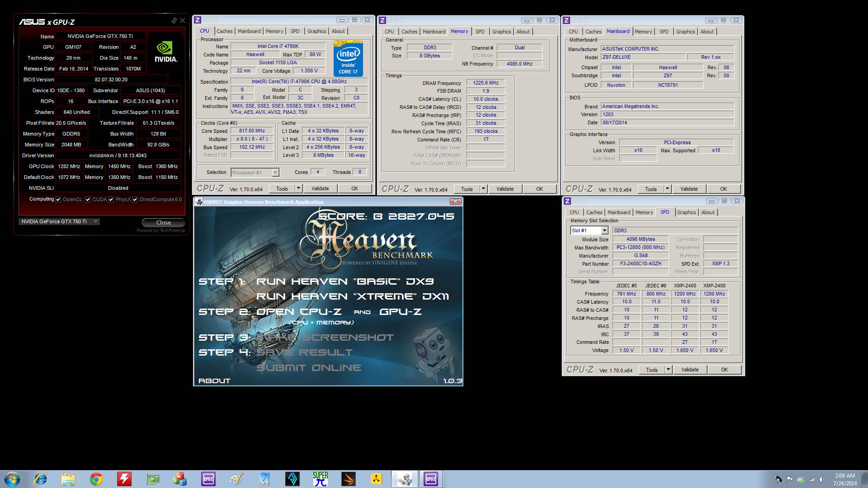Open the network signal tray icon
The width and height of the screenshot is (868, 488).
point(811,479)
